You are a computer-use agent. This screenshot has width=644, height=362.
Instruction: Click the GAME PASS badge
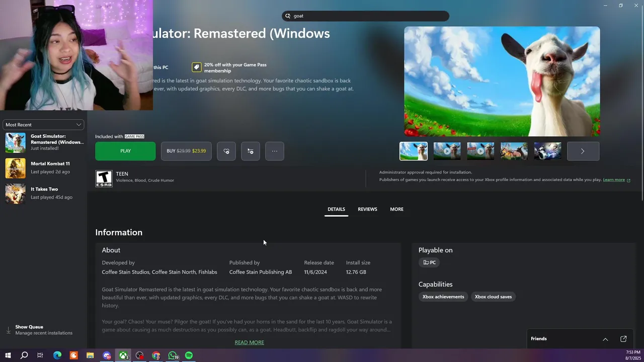pyautogui.click(x=134, y=137)
